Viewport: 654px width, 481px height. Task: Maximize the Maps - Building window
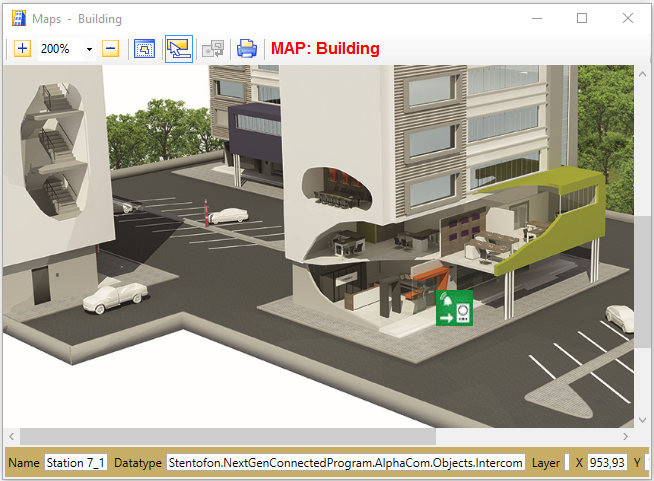pos(582,18)
